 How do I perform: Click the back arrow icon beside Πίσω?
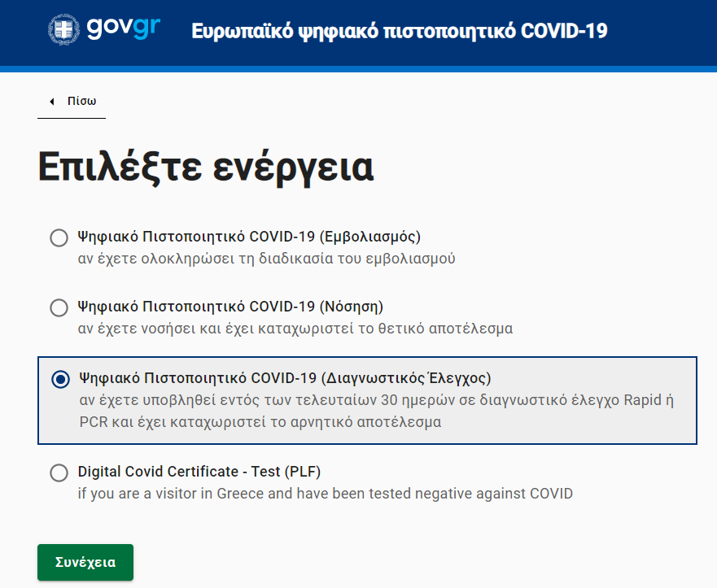tap(52, 102)
